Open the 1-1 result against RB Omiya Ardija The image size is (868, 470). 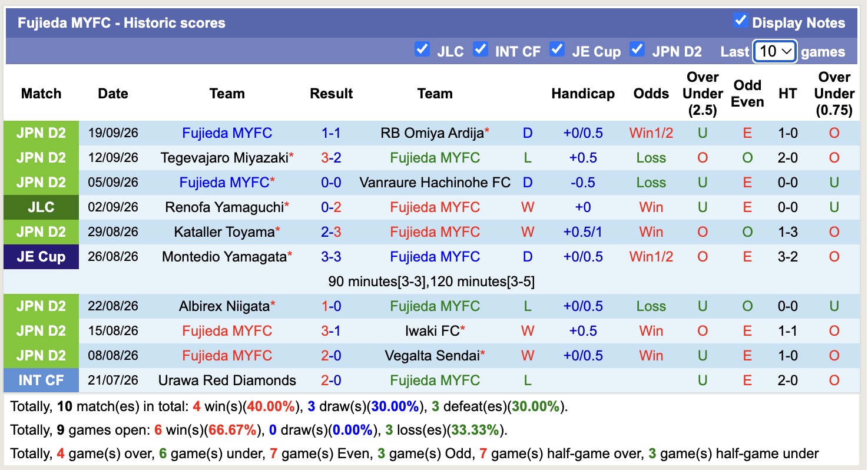[332, 133]
